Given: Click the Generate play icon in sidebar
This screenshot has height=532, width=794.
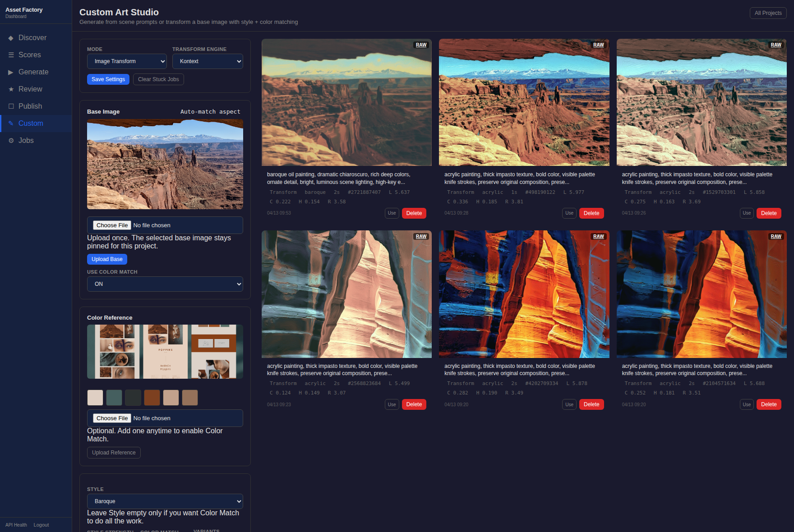Looking at the screenshot, I should coord(11,72).
